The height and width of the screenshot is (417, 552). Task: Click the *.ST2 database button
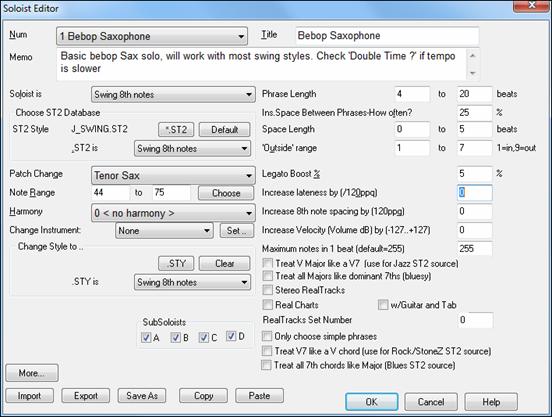click(x=176, y=129)
